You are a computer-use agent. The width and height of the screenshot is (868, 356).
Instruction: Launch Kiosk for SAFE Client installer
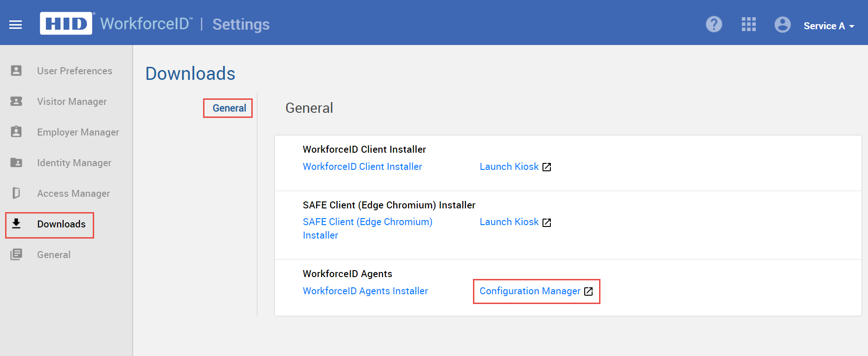tap(509, 222)
